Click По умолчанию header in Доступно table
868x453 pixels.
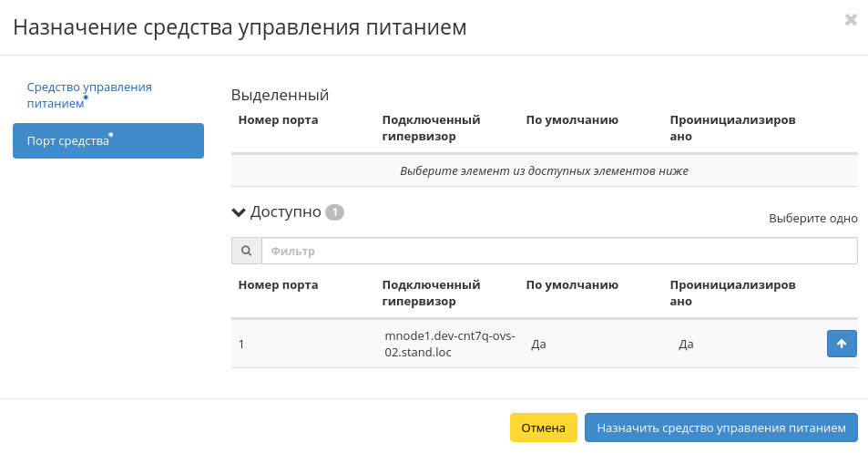(572, 284)
